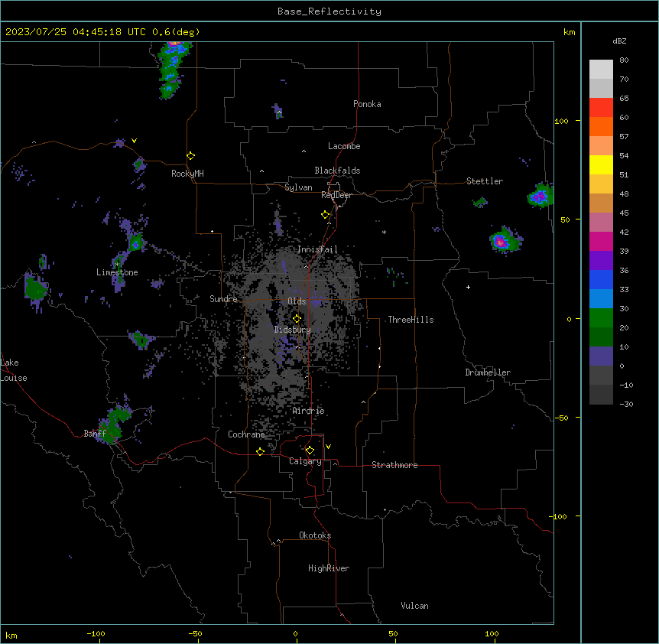The width and height of the screenshot is (659, 644).
Task: Click the yellow diamond marker above Calgary
Action: coord(310,450)
